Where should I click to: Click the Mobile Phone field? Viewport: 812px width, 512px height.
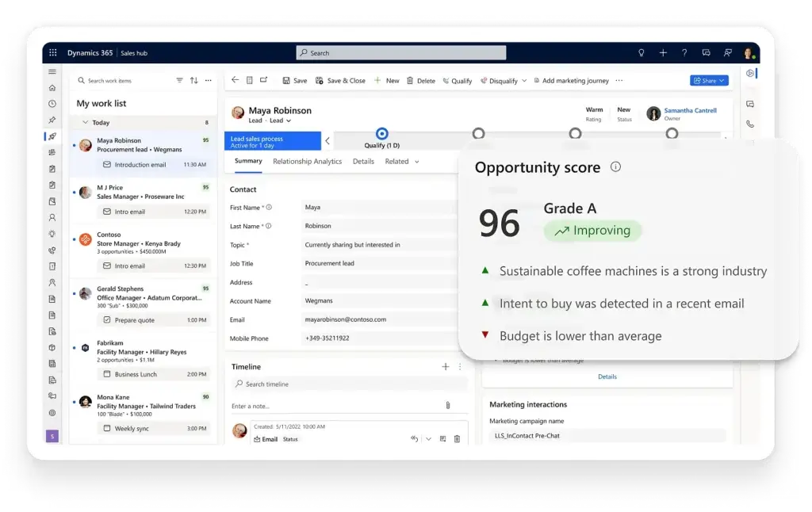tap(379, 338)
